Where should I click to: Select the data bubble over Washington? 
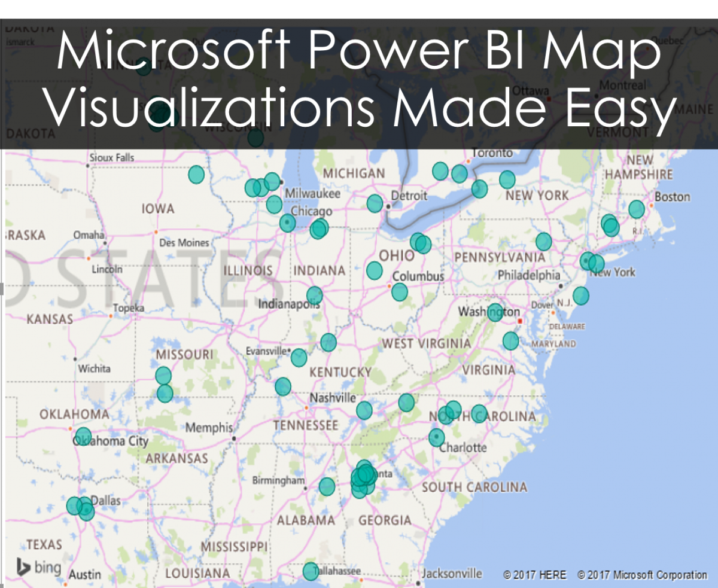click(x=495, y=312)
